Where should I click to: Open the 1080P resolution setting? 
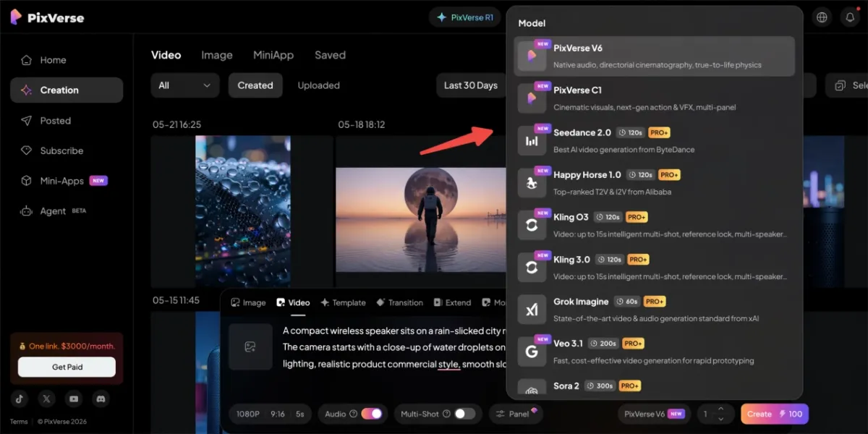point(247,414)
